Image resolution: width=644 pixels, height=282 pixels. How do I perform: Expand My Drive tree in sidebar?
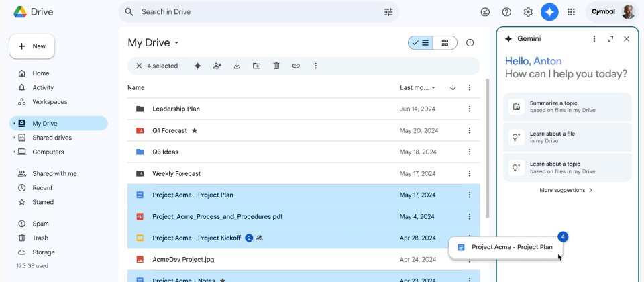(x=14, y=124)
